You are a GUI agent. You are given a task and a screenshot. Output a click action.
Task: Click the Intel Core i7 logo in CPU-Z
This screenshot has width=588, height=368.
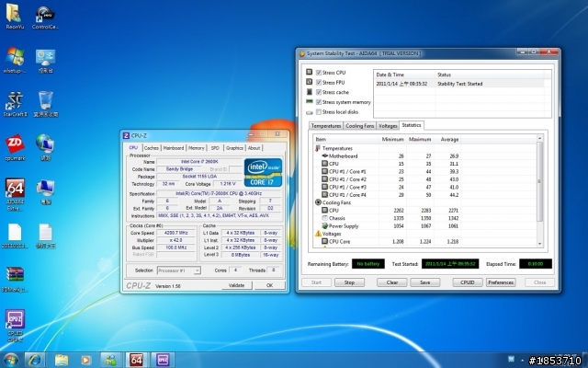tap(263, 172)
